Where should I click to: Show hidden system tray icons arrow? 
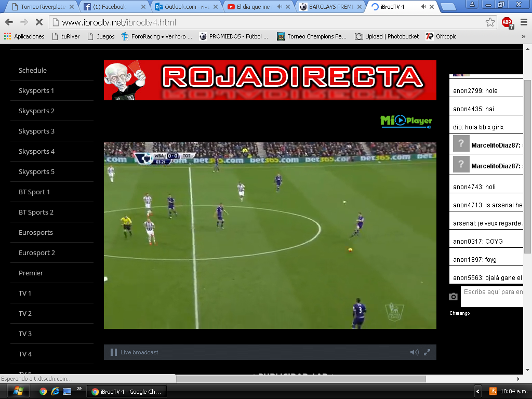[x=478, y=392]
